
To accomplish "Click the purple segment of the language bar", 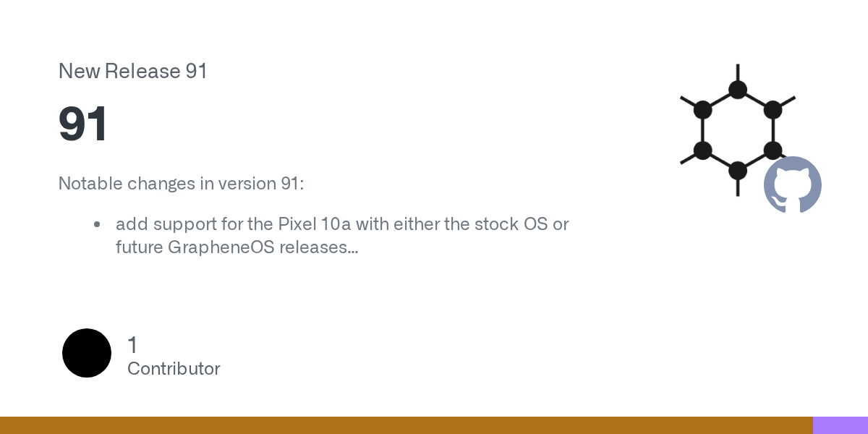I will pyautogui.click(x=841, y=425).
